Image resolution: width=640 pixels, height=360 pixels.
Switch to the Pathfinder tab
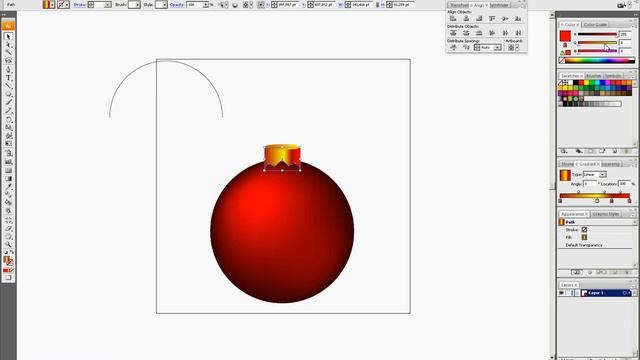[x=500, y=5]
